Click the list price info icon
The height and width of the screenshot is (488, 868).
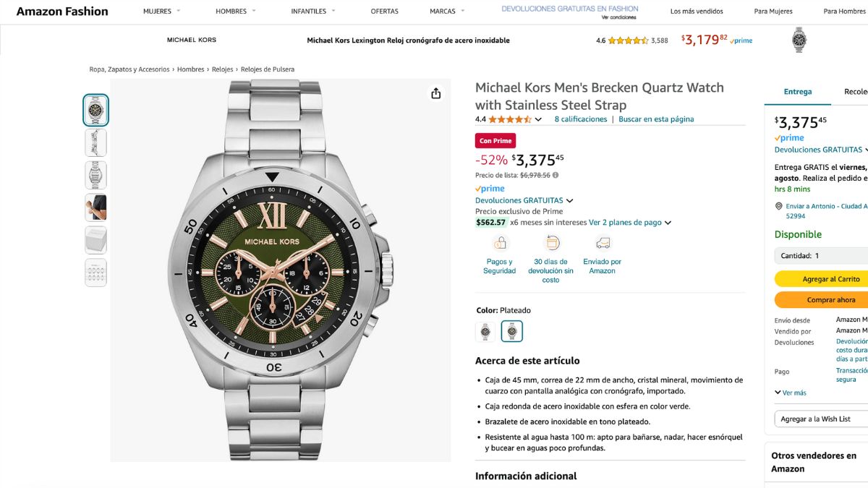tap(556, 175)
